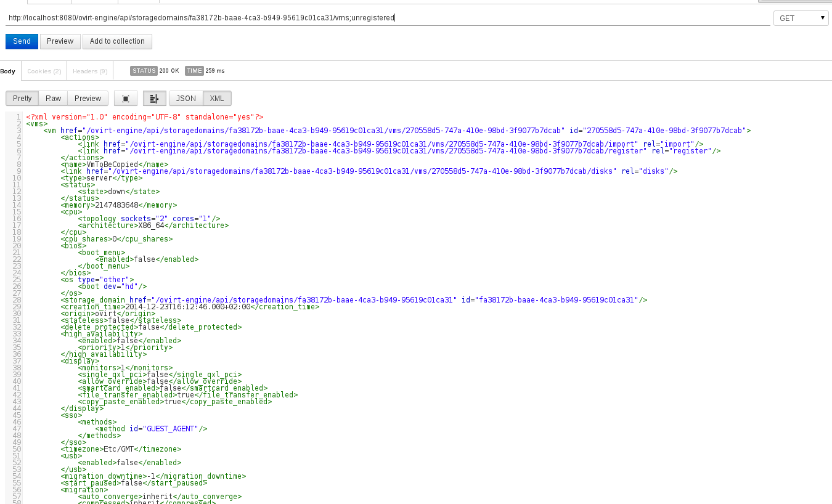The height and width of the screenshot is (504, 832).
Task: Click the select-all response text icon
Action: [125, 98]
